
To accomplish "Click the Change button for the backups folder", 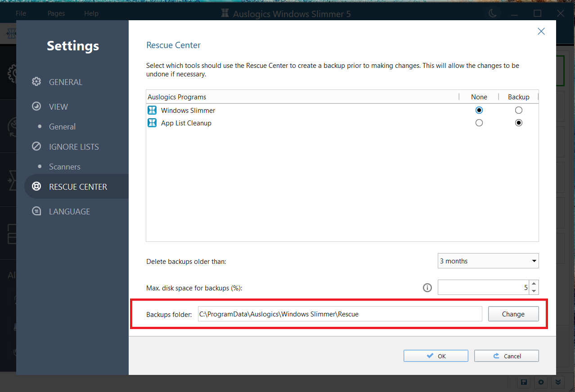I will [513, 314].
